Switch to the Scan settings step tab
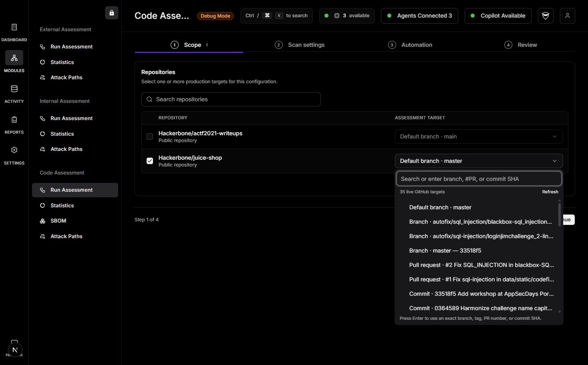Screen dimensions: 588x365 (300, 45)
